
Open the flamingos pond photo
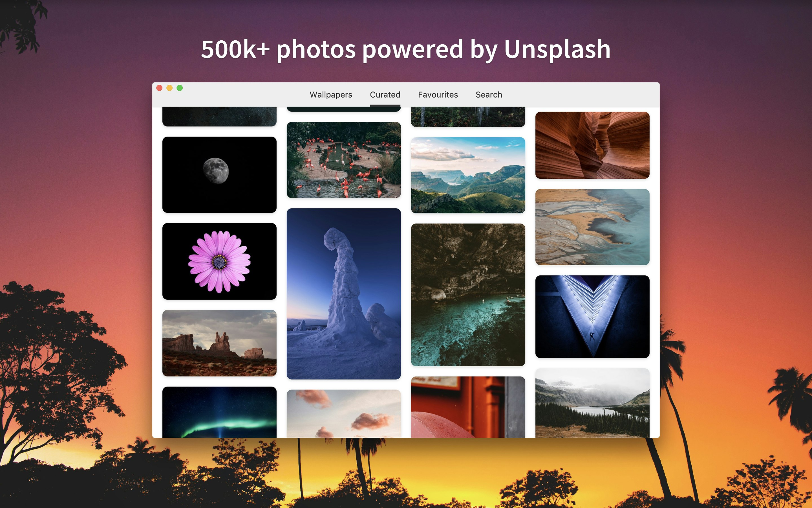tap(344, 160)
